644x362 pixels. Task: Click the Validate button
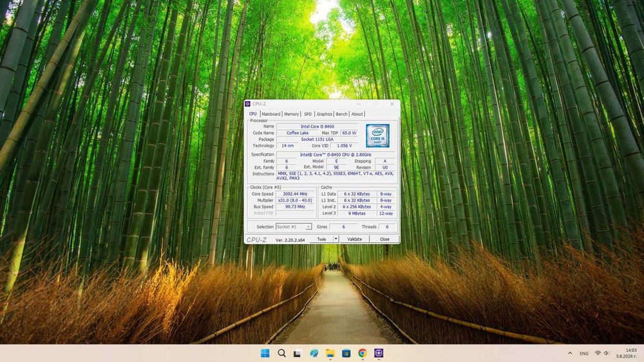click(x=354, y=239)
